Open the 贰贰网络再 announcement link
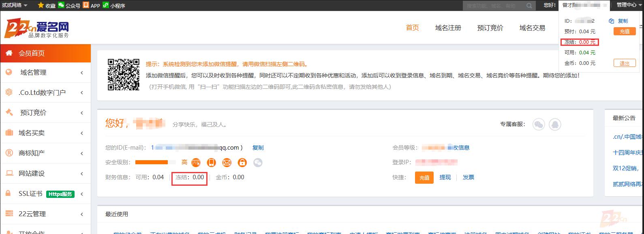 click(628, 184)
